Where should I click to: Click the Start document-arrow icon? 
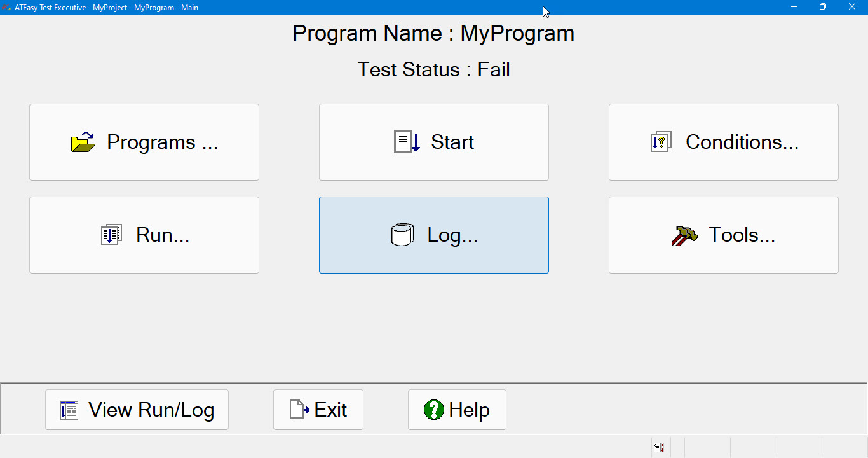[407, 142]
